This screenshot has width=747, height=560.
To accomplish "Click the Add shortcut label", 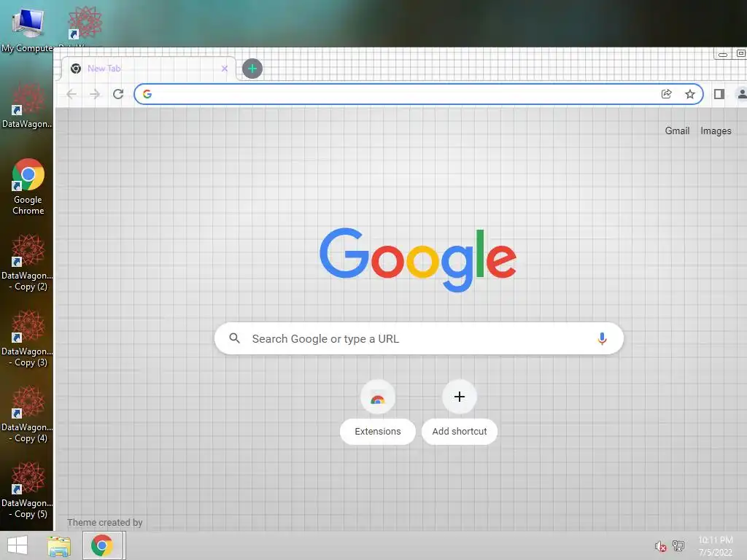I will pyautogui.click(x=460, y=432).
